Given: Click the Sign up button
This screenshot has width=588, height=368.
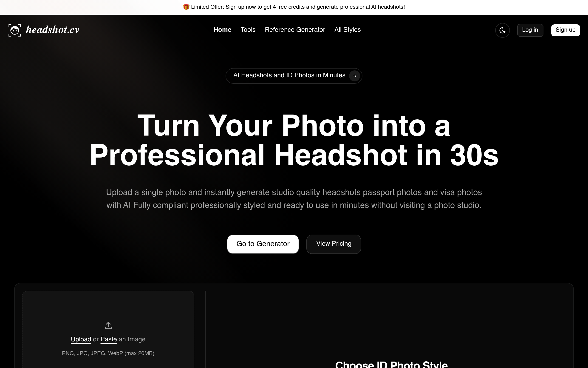Looking at the screenshot, I should tap(565, 30).
